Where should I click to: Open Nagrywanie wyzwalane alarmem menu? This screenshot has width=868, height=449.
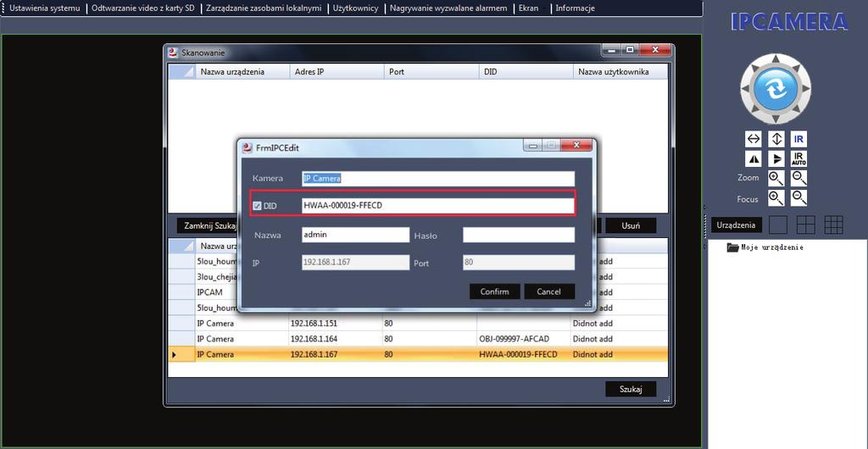click(448, 8)
